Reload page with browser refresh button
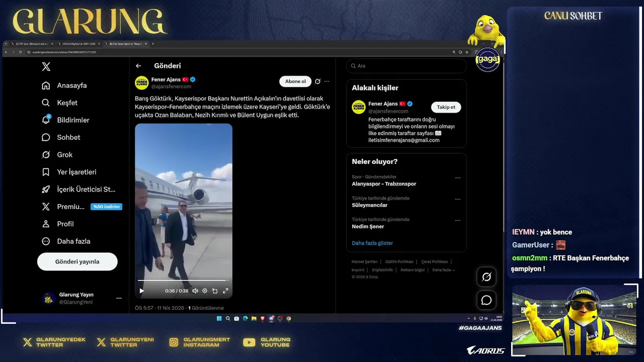This screenshot has width=644, height=362. 20,52
